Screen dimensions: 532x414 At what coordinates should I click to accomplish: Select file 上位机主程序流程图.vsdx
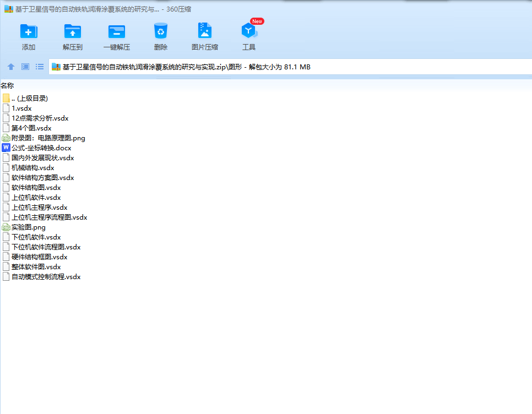point(50,217)
